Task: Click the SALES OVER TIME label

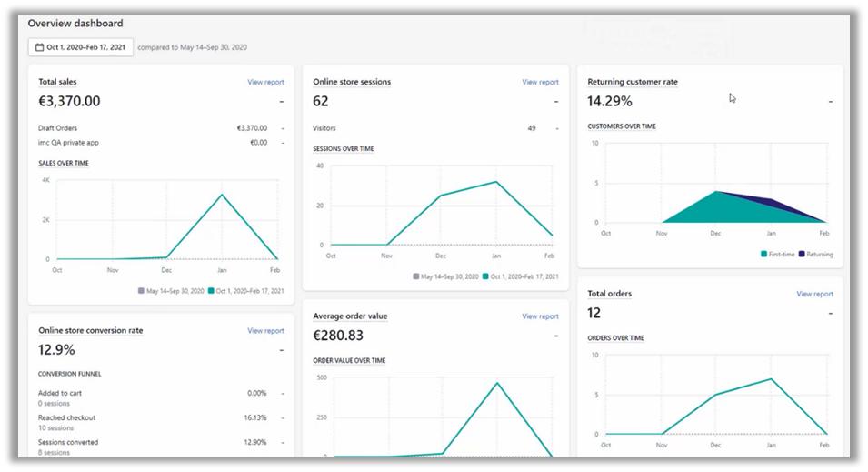Action: (x=64, y=164)
